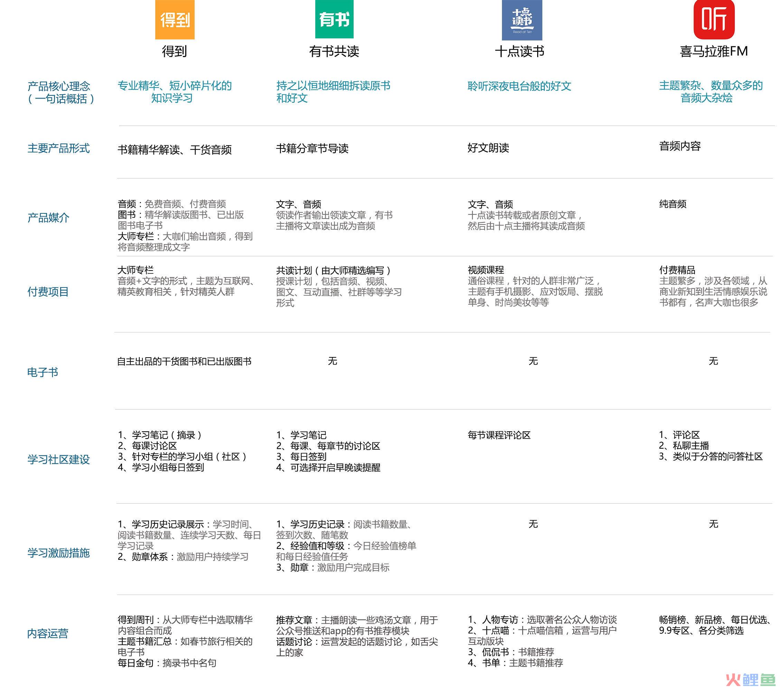Click 1、人物专访 line
784x688 pixels.
pyautogui.click(x=542, y=619)
